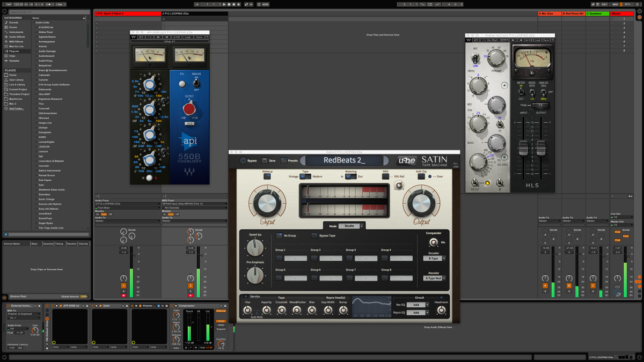The image size is (644, 362).
Task: Click previous preset arrow beside RedBeats 2_
Action: [303, 160]
